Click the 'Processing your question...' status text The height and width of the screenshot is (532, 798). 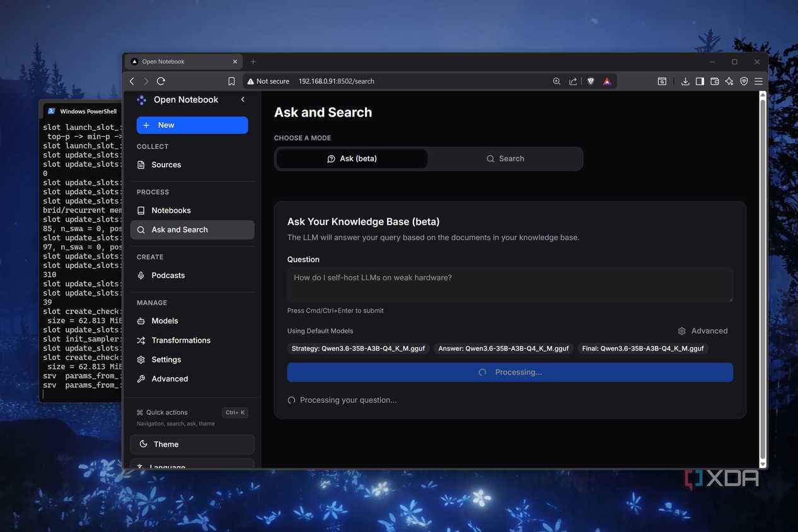[348, 400]
